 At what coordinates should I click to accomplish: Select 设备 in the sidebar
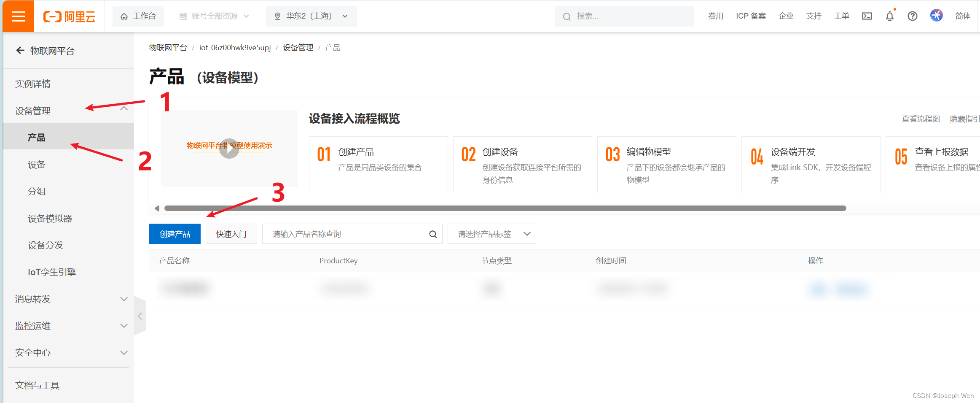point(37,164)
